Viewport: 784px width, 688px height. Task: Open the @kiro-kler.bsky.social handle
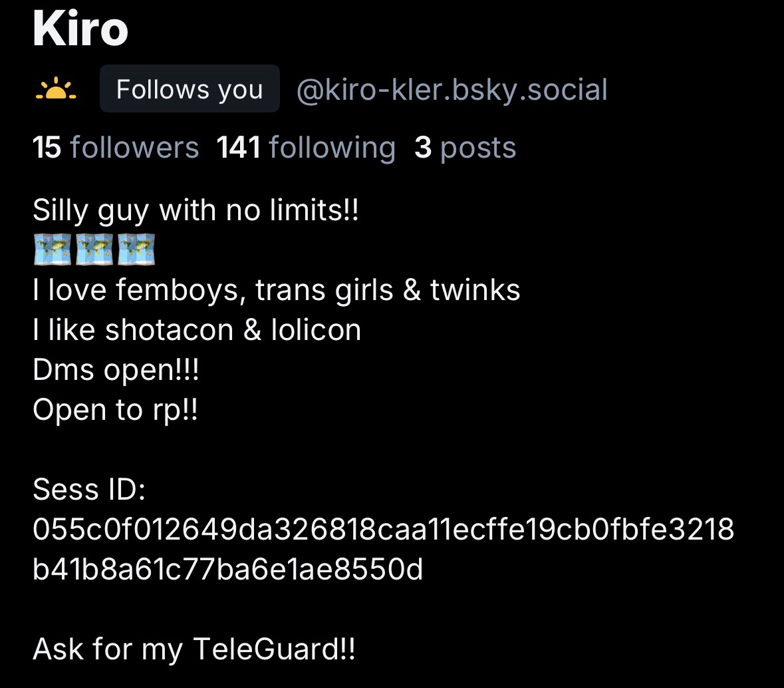coord(452,90)
